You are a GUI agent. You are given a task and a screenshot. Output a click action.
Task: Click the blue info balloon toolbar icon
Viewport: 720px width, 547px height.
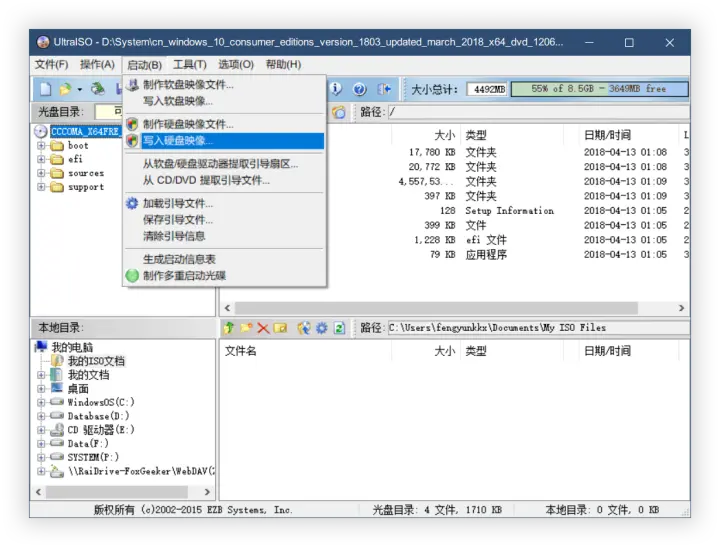pyautogui.click(x=336, y=89)
